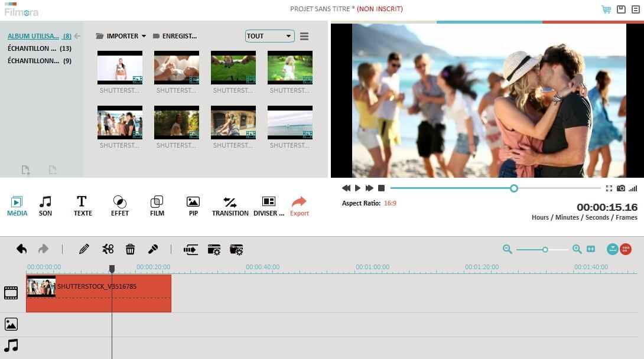
Task: Click the red render toggle button
Action: tap(625, 249)
